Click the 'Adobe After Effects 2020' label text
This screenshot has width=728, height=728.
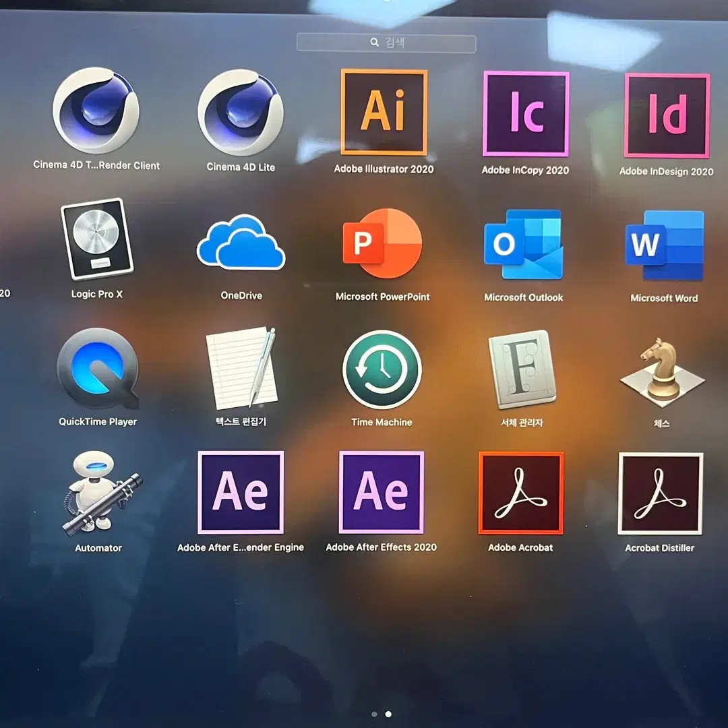(x=381, y=547)
